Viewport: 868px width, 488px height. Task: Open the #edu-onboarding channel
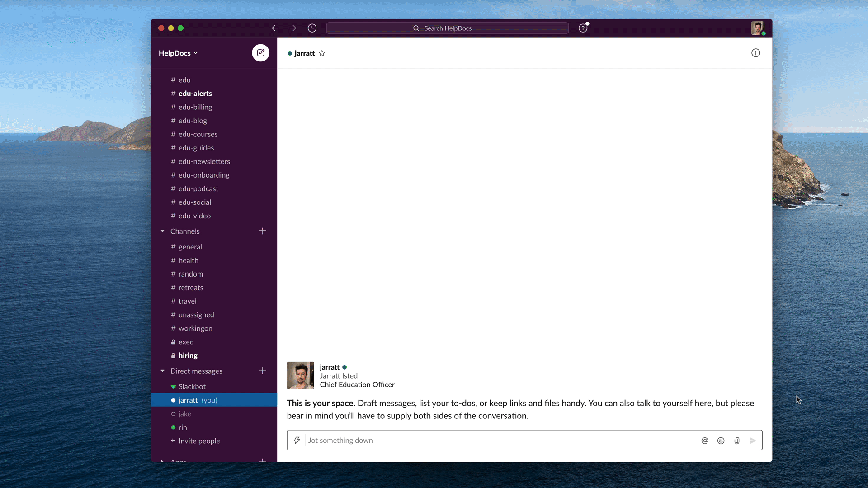[x=214, y=174]
